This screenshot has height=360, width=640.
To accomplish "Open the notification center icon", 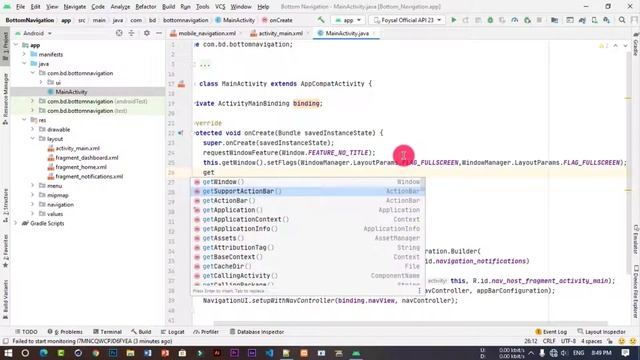I will tap(625, 353).
